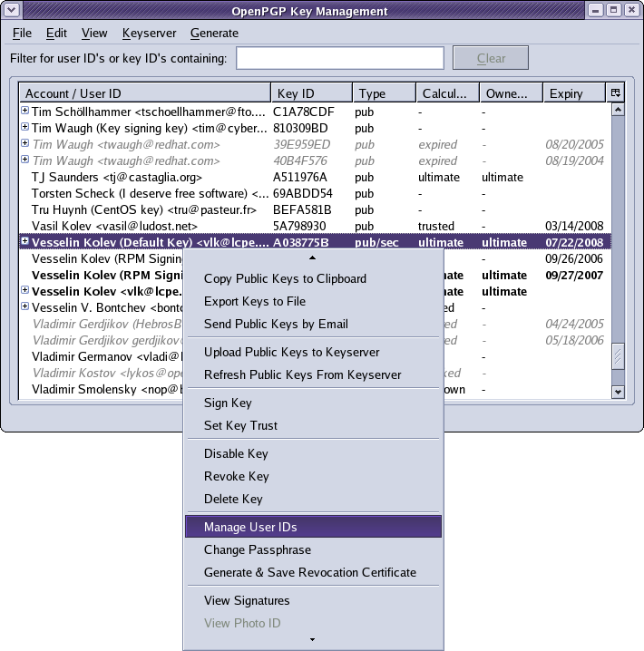Select Disable Key in context menu
Screen dimensions: 644x651
tap(313, 453)
